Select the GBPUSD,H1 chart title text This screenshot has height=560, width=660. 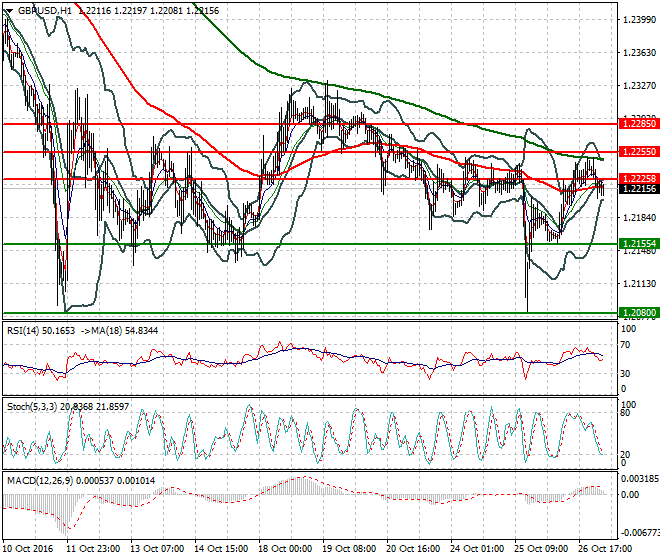tap(45, 11)
